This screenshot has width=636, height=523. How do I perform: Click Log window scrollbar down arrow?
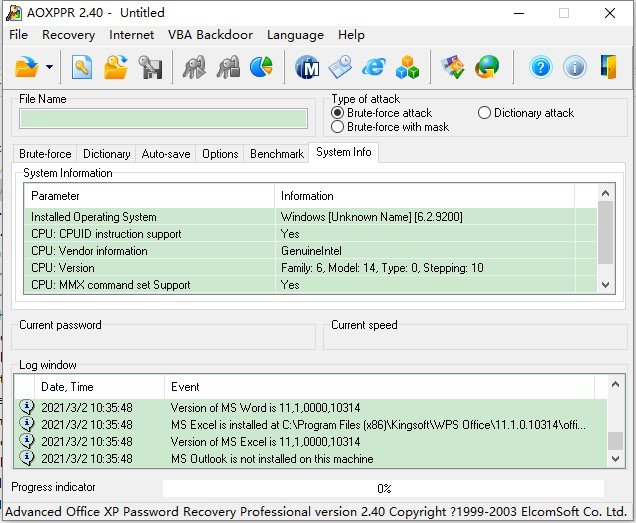pos(615,459)
